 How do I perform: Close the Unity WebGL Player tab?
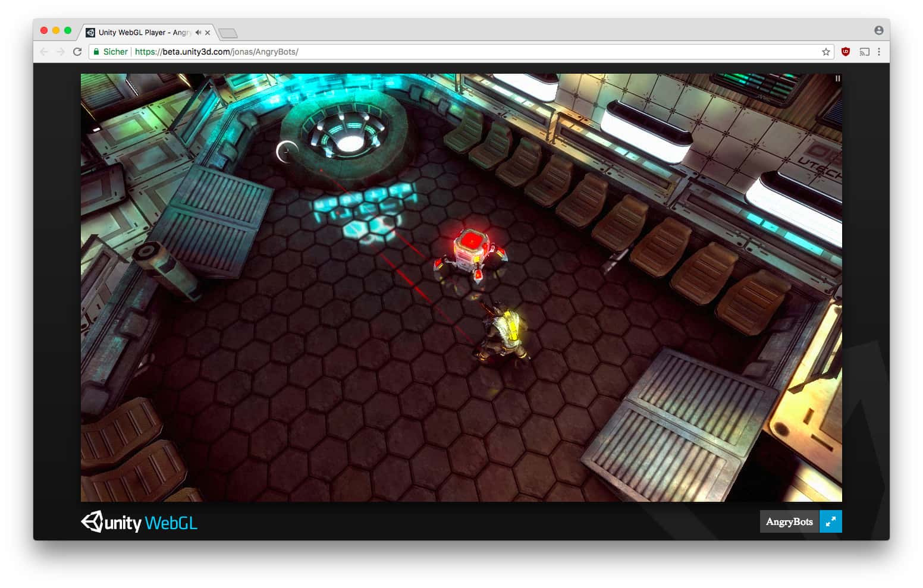pyautogui.click(x=208, y=33)
